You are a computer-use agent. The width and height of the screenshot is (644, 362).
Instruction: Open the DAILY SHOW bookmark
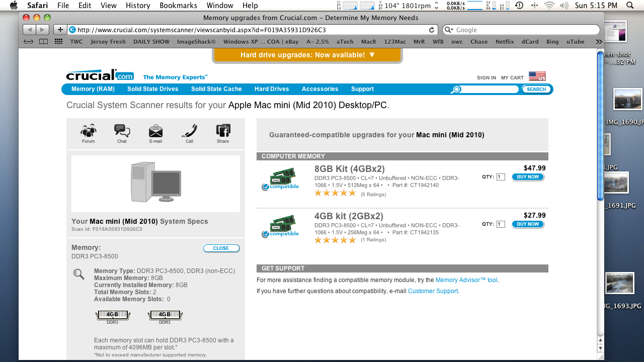pos(151,42)
